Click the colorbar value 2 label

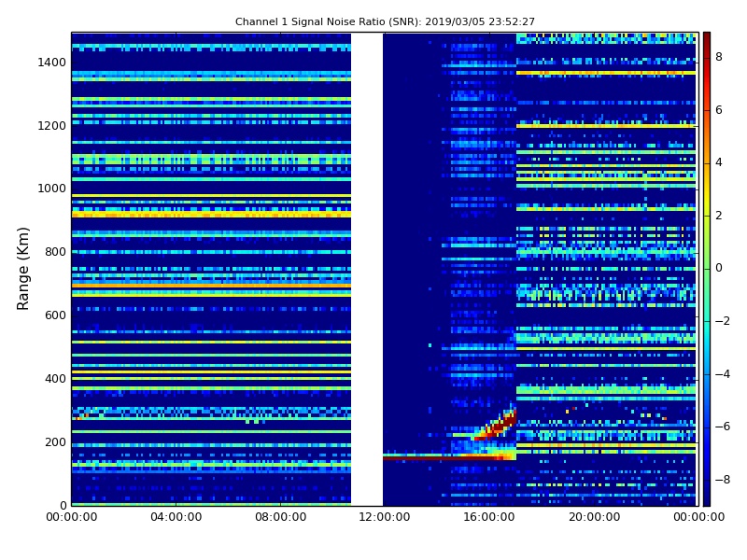click(x=719, y=216)
